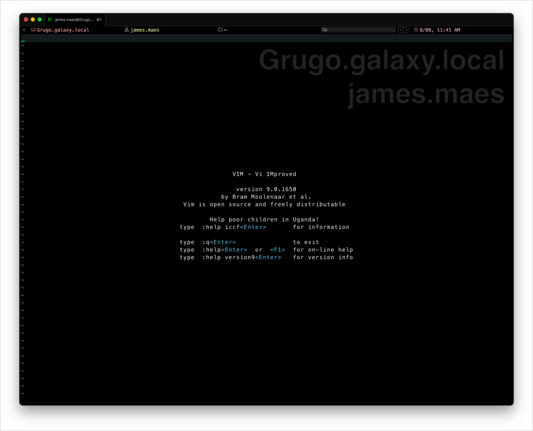Go to the previous search result arrow
The width and height of the screenshot is (533, 431).
point(401,30)
